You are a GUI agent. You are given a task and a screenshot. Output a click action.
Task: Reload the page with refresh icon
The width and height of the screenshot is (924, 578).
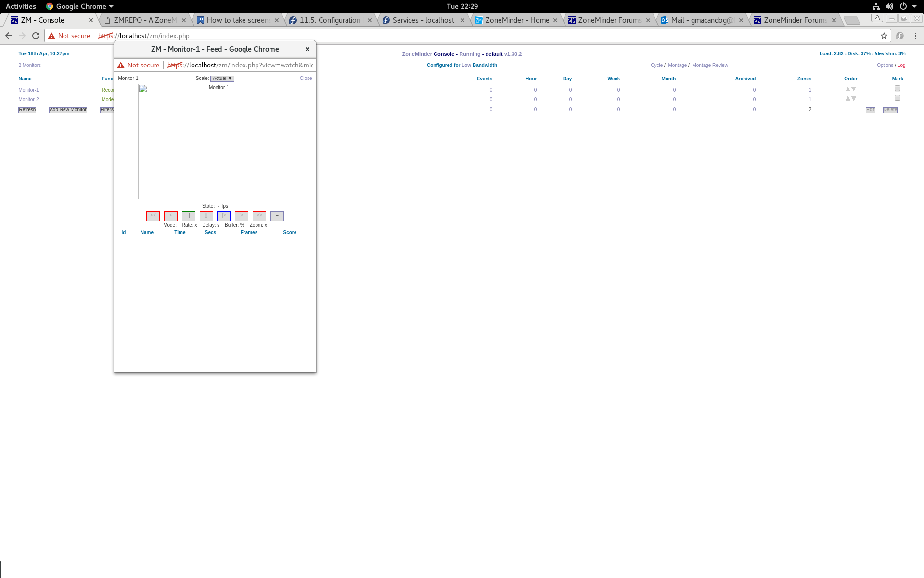coord(36,36)
